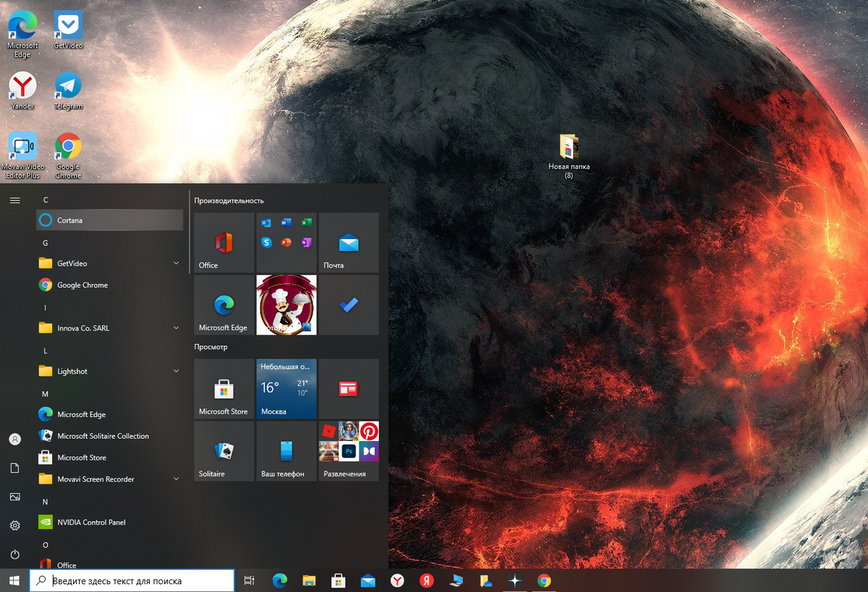Screen dimensions: 868x592
Task: Open Pictures icon in Start sidebar
Action: click(x=14, y=497)
